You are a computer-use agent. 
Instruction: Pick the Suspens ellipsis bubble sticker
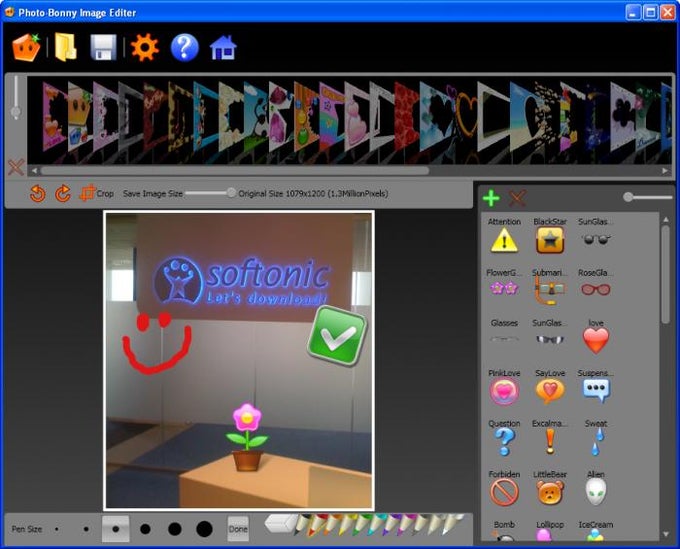coord(596,386)
